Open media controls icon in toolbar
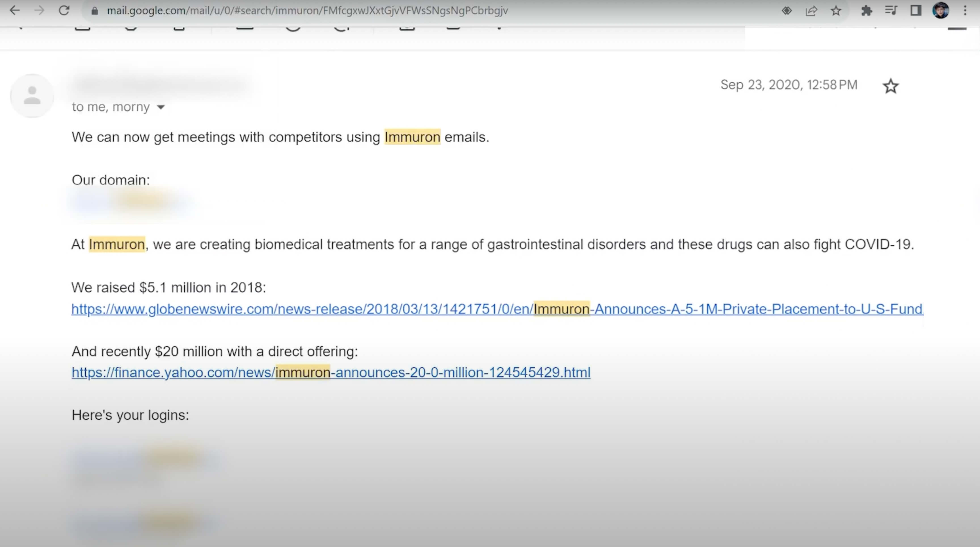The height and width of the screenshot is (547, 980). pos(891,11)
